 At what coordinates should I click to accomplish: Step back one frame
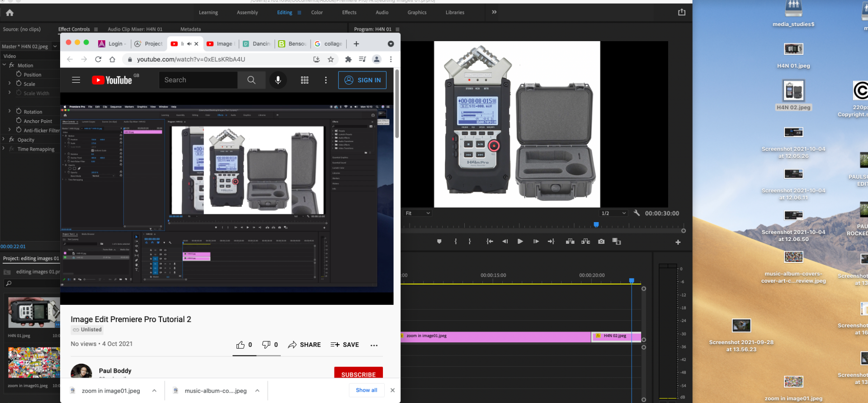point(505,242)
